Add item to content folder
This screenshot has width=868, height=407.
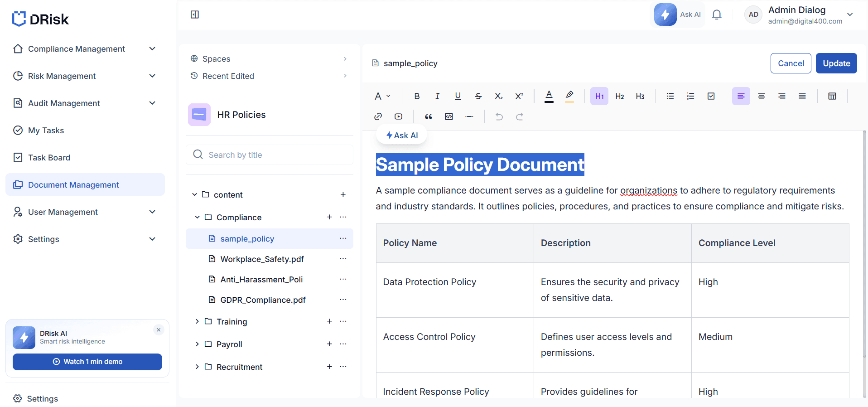coord(343,194)
